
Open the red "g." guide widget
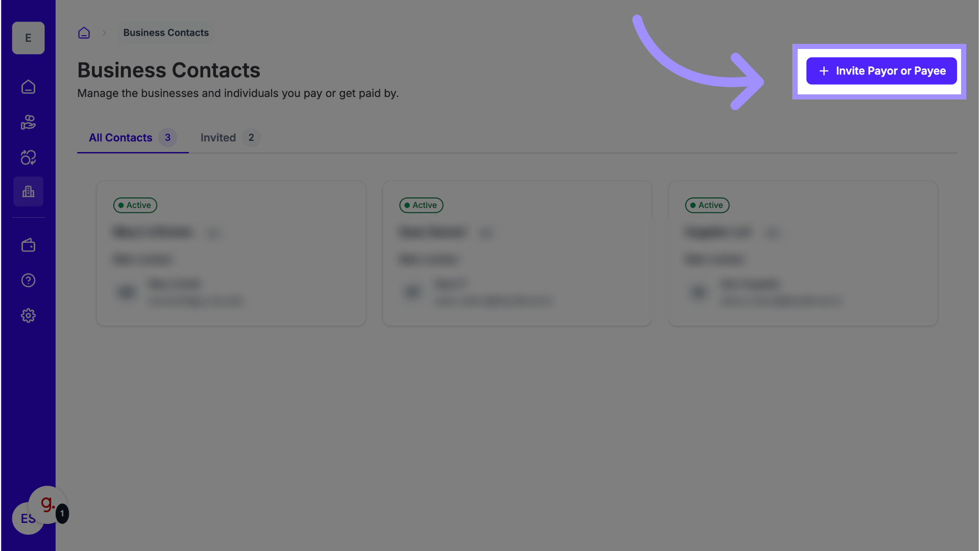point(47,504)
